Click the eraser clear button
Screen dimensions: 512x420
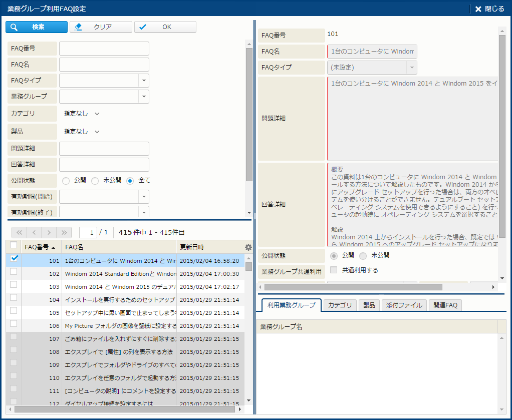[101, 27]
